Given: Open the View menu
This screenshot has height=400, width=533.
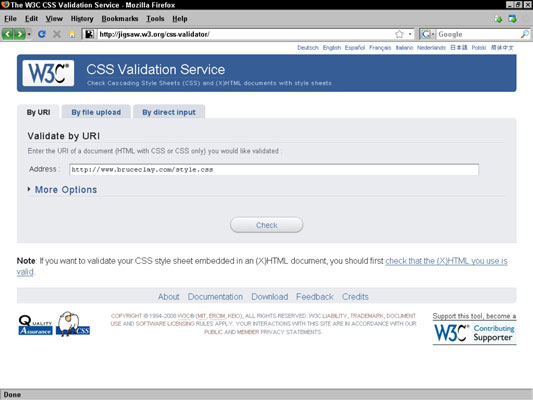Looking at the screenshot, I should (x=54, y=19).
